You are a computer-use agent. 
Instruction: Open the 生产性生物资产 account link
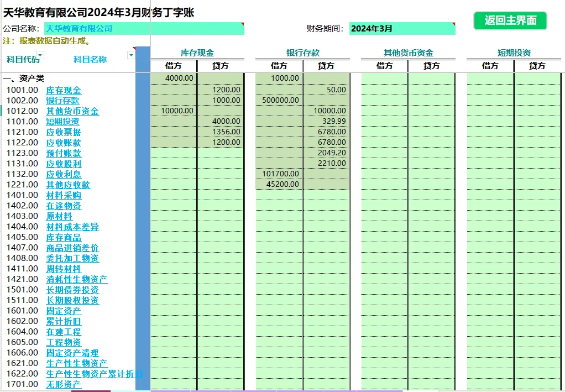pyautogui.click(x=77, y=363)
